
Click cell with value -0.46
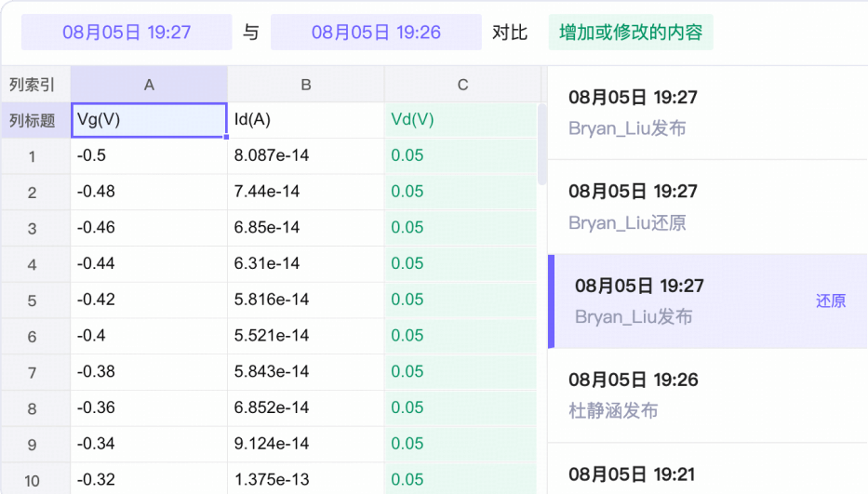pos(149,228)
